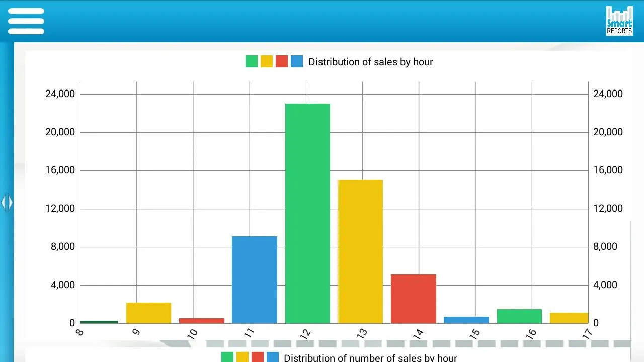
Task: Click yellow legend swatch for sales by hour
Action: (x=267, y=62)
